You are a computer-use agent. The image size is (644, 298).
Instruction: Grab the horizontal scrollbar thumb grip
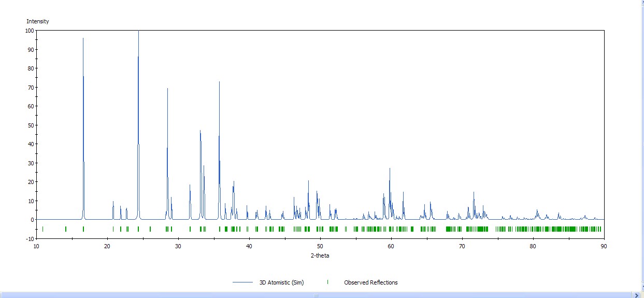point(316,295)
